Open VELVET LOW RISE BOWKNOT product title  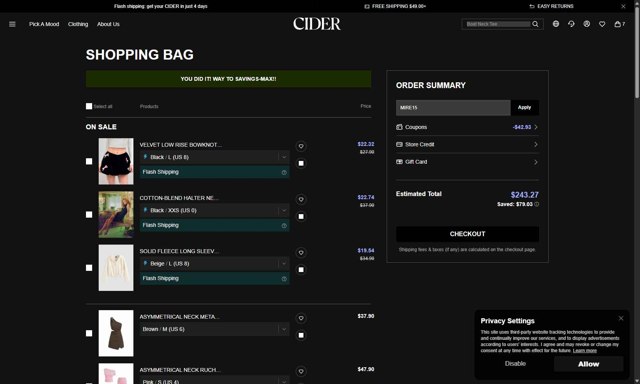[181, 145]
